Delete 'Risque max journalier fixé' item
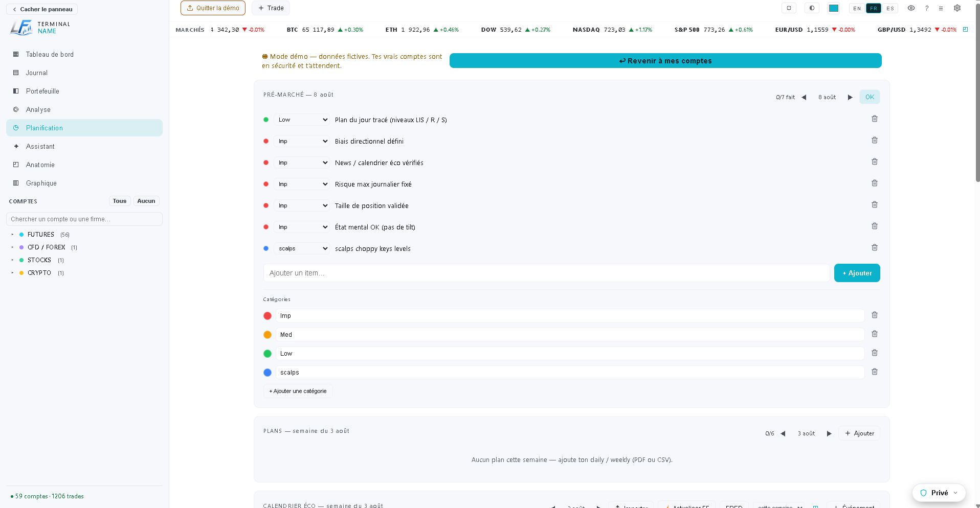Viewport: 980px width, 508px height. pos(874,183)
